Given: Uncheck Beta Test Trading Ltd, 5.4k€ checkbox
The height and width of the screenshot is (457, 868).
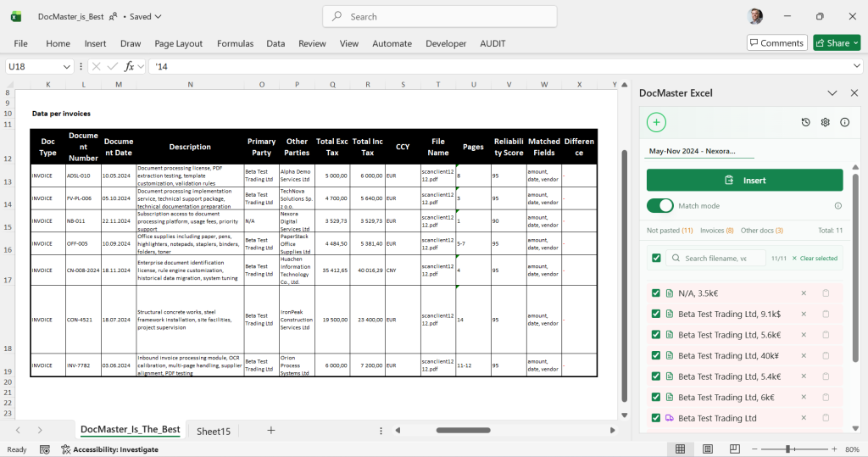Looking at the screenshot, I should [656, 376].
